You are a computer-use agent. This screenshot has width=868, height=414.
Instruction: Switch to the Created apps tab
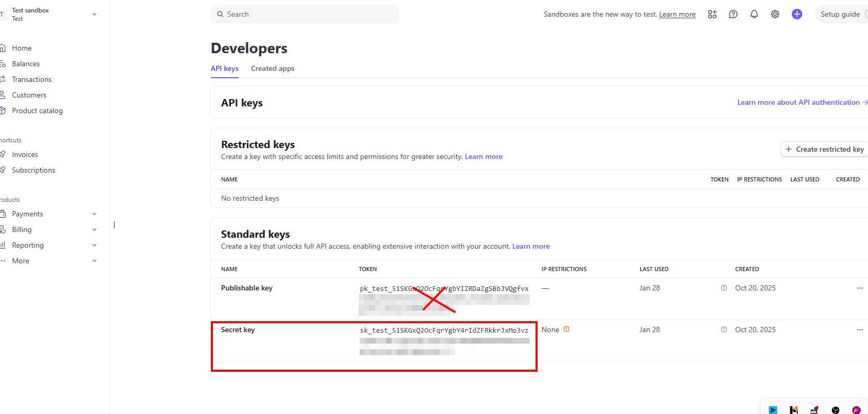pyautogui.click(x=272, y=68)
